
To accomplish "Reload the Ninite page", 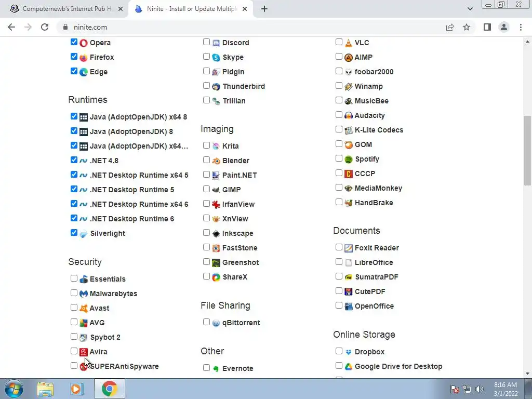I will 45,27.
